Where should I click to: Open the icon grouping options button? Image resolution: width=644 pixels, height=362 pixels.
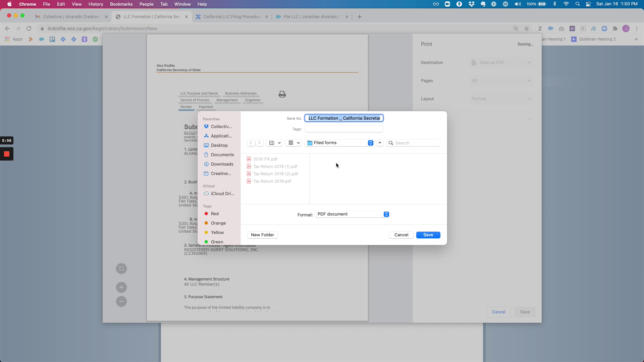tap(294, 143)
